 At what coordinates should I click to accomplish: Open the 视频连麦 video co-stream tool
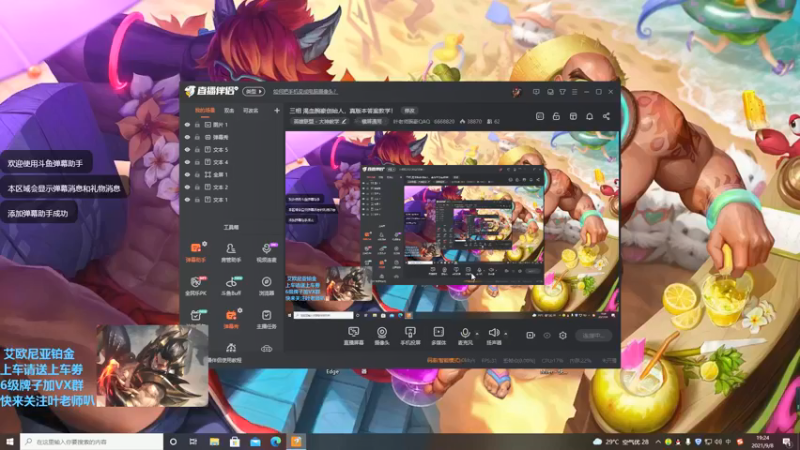pyautogui.click(x=266, y=252)
